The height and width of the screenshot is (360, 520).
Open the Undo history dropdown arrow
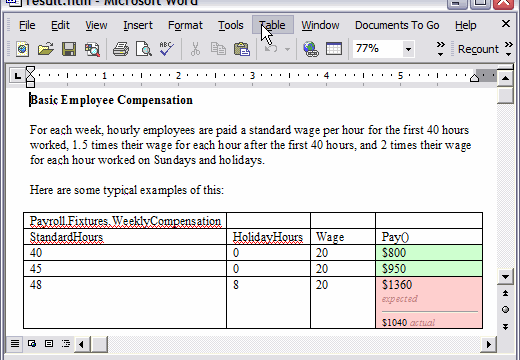[x=287, y=49]
